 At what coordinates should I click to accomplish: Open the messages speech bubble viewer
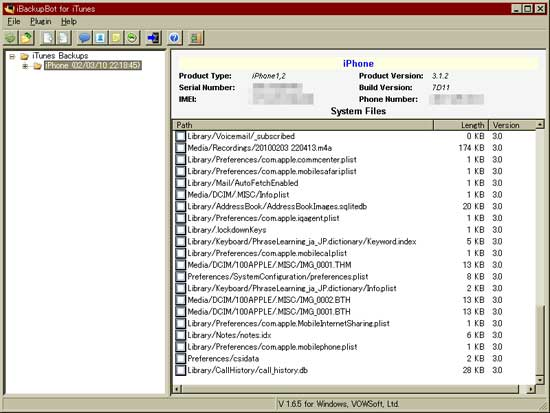84,38
